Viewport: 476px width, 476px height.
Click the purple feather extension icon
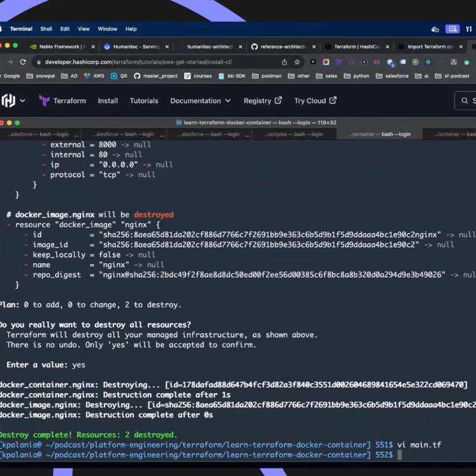(x=338, y=62)
